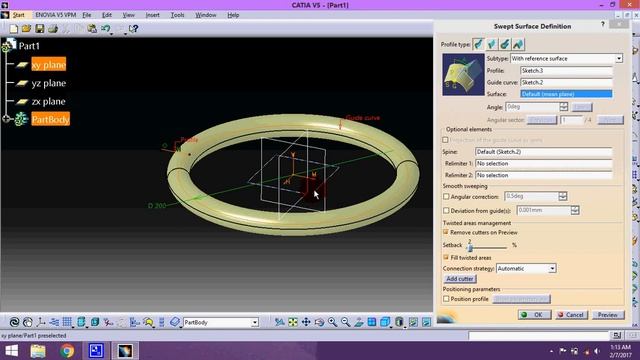Click the Paste clipboard icon

[92, 29]
